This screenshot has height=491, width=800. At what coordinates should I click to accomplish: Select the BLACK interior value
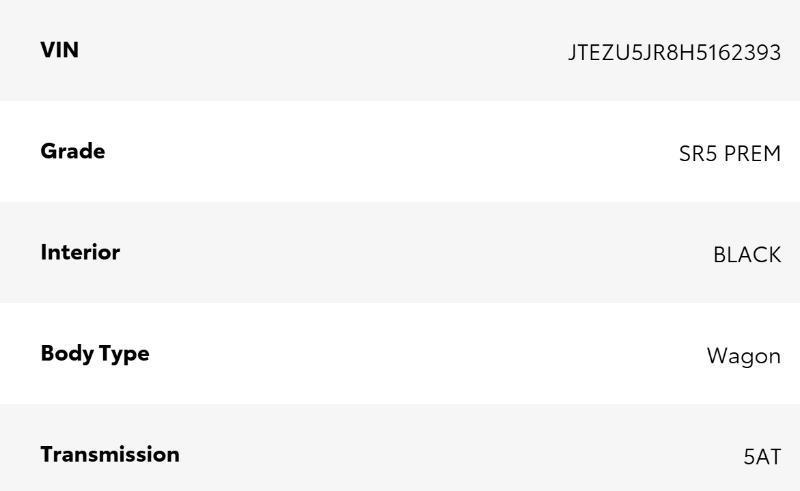coord(746,255)
